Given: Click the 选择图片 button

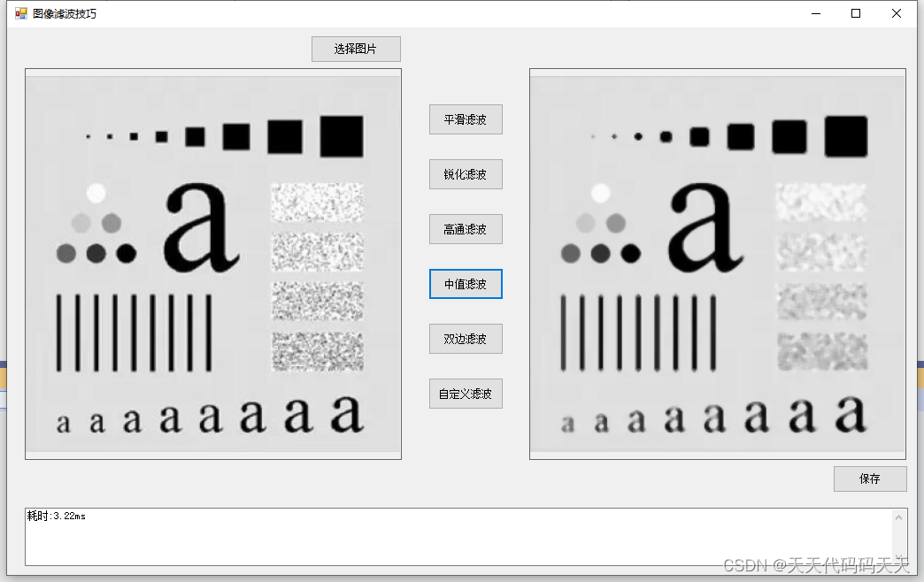Looking at the screenshot, I should [356, 49].
